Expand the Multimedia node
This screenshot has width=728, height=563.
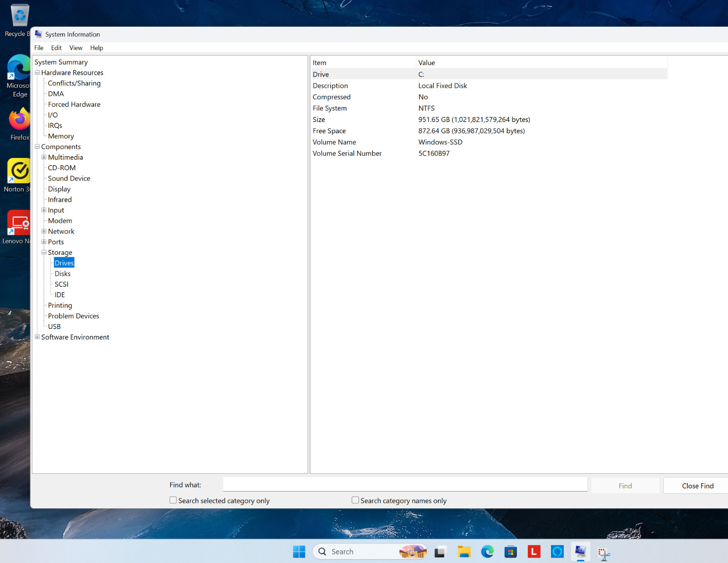point(44,157)
